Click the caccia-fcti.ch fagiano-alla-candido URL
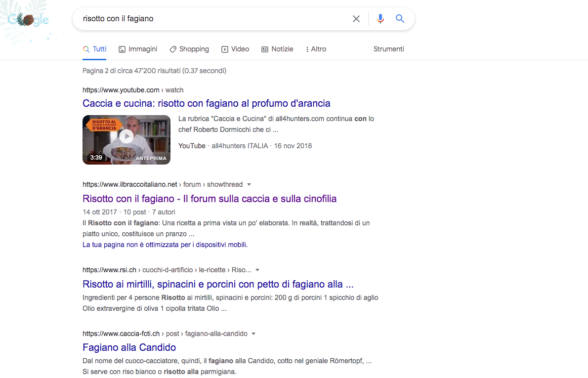588x378 pixels. [x=165, y=334]
